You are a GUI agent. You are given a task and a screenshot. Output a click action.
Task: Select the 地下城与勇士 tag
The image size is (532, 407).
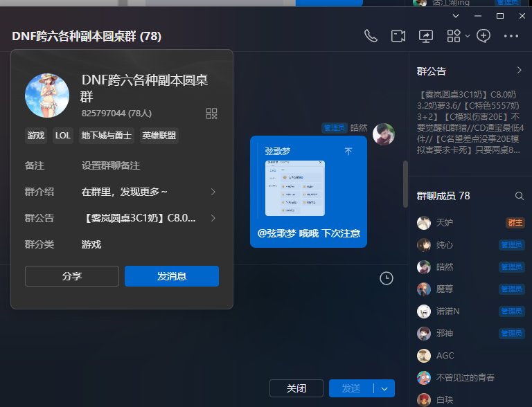[x=106, y=136]
